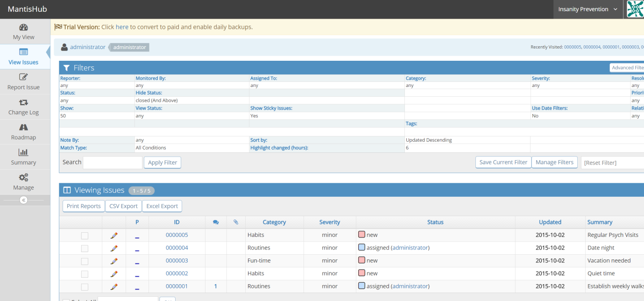Edit issue 0000005 pencil icon
The height and width of the screenshot is (301, 644).
(114, 235)
